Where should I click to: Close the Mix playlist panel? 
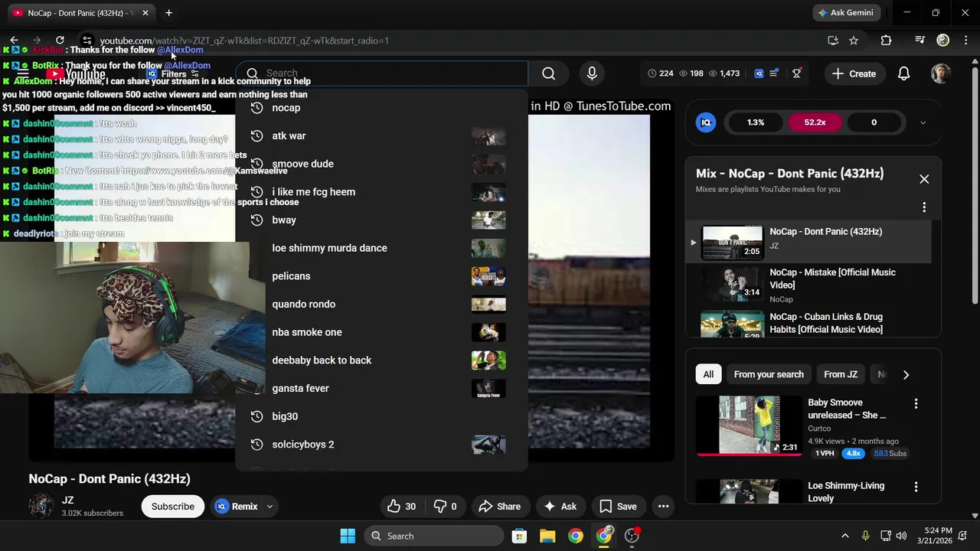(924, 179)
